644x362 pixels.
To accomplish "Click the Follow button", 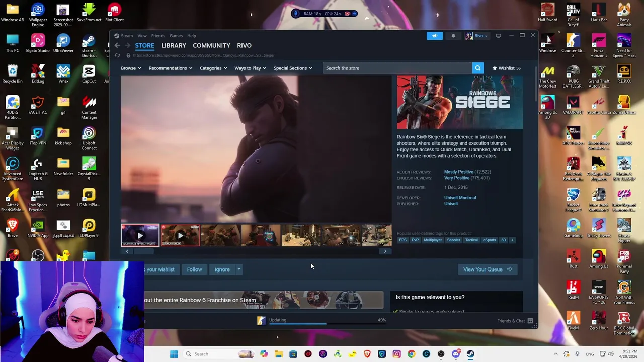I will tap(194, 269).
